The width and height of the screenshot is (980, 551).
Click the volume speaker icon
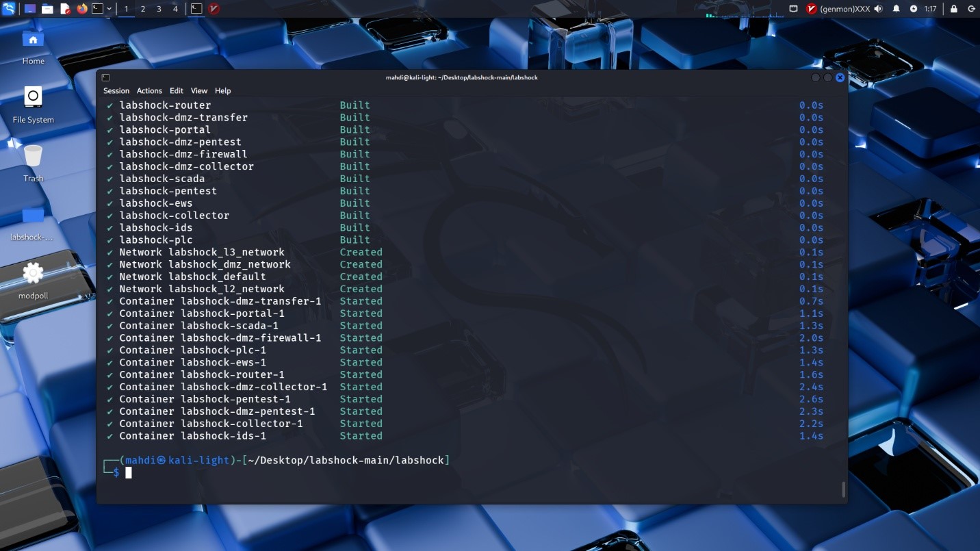click(879, 9)
